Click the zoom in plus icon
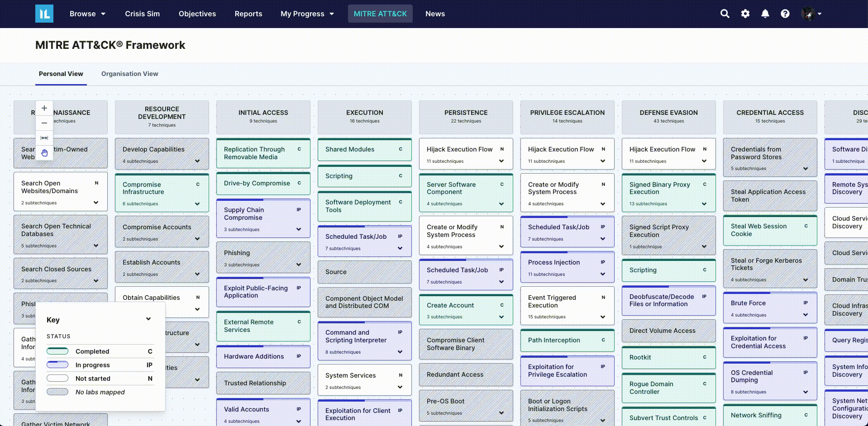Image resolution: width=868 pixels, height=426 pixels. (44, 108)
